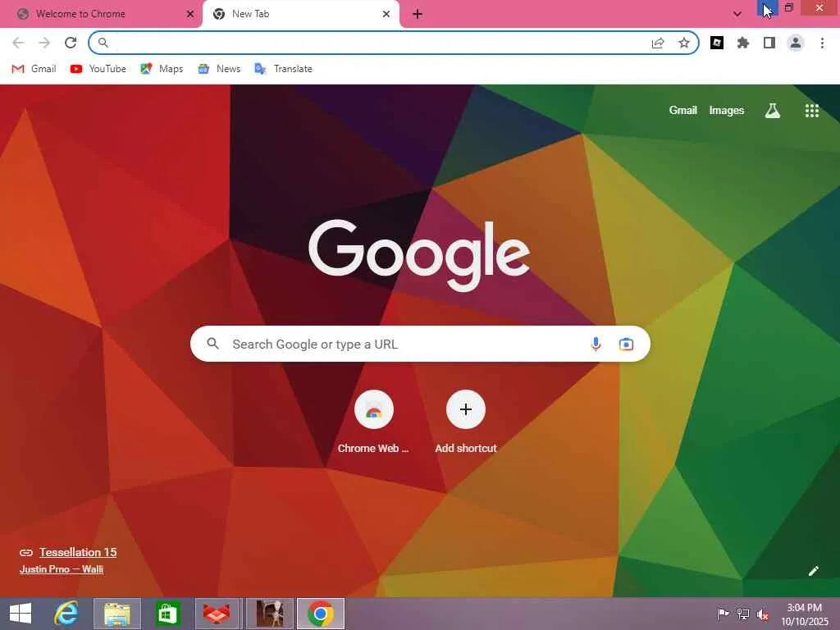The width and height of the screenshot is (840, 630).
Task: Click the Gmail link on new tab page
Action: (x=683, y=111)
